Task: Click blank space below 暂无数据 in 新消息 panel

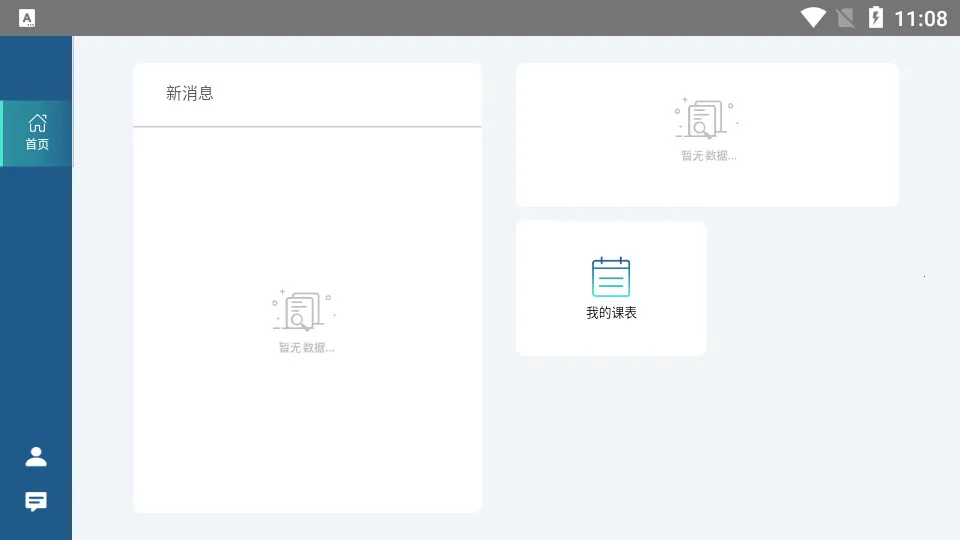Action: (x=307, y=430)
